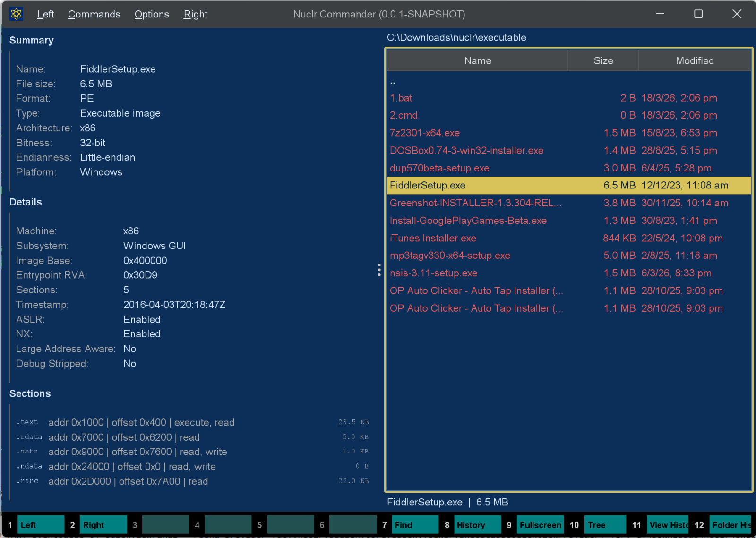Open the Options menu
The width and height of the screenshot is (756, 538).
(x=152, y=14)
